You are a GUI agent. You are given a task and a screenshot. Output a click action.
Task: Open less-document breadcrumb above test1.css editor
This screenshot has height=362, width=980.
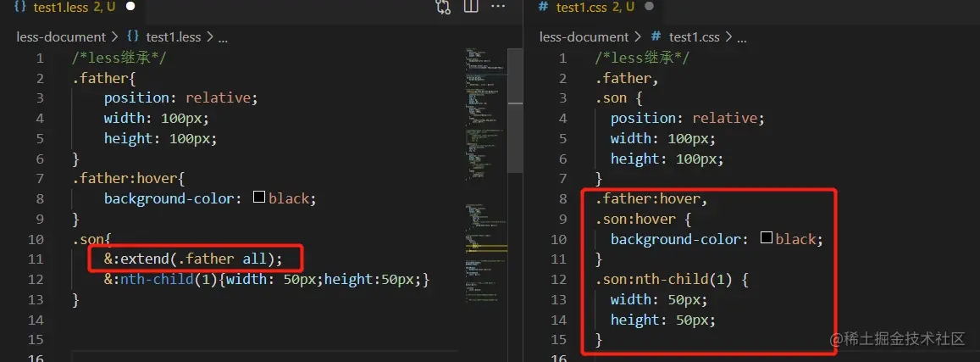tap(584, 37)
